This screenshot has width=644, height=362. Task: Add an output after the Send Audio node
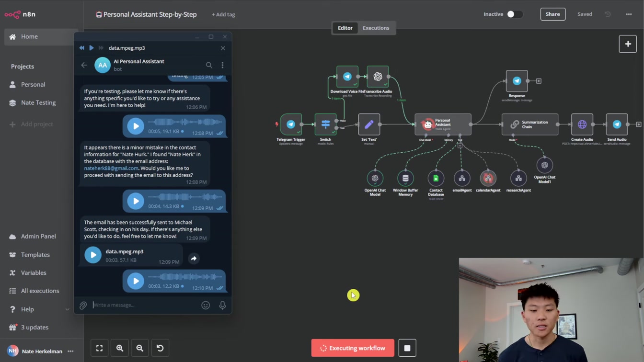(639, 124)
